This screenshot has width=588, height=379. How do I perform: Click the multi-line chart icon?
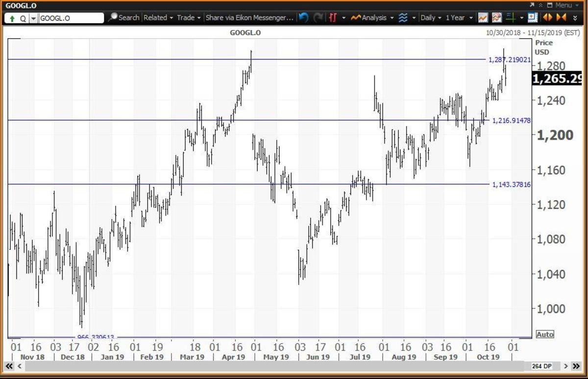[x=497, y=18]
